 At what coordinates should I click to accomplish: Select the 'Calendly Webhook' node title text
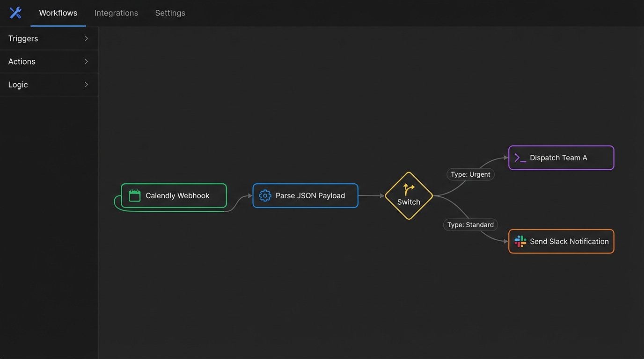click(x=177, y=195)
